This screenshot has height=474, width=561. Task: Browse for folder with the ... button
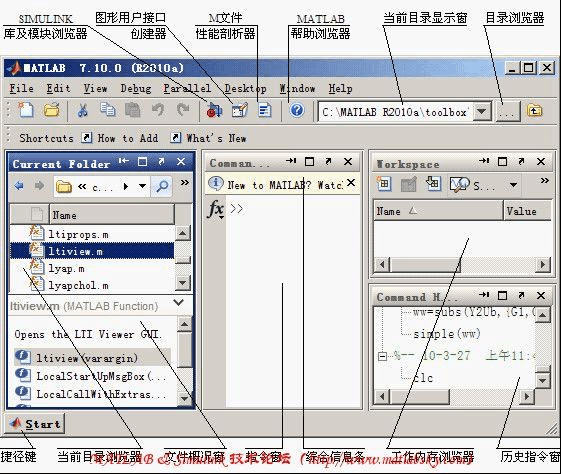(508, 112)
